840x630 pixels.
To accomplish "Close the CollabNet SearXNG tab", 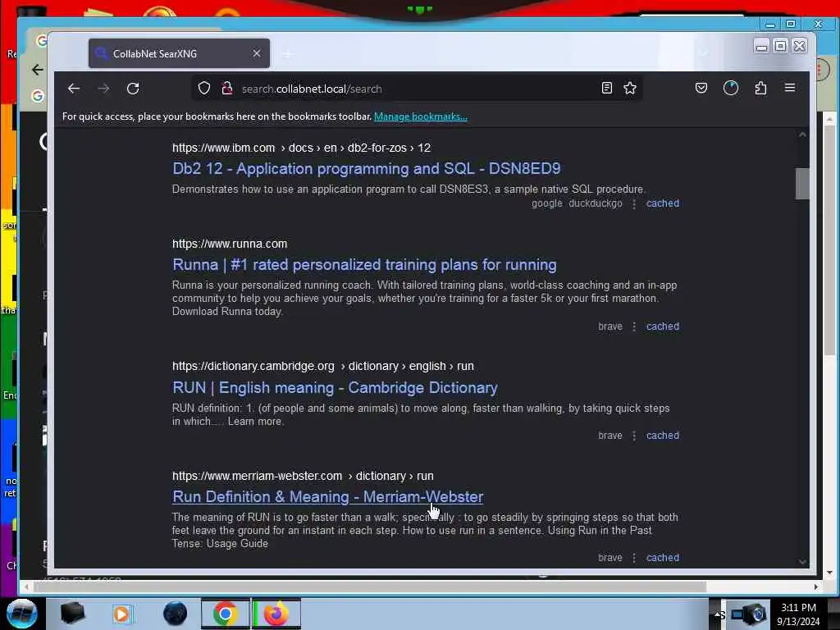I will [x=257, y=53].
